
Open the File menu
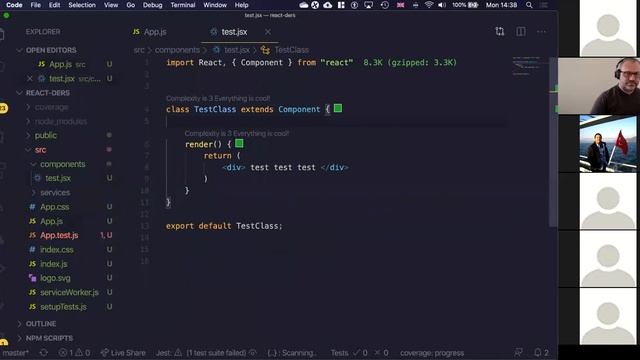coord(36,5)
